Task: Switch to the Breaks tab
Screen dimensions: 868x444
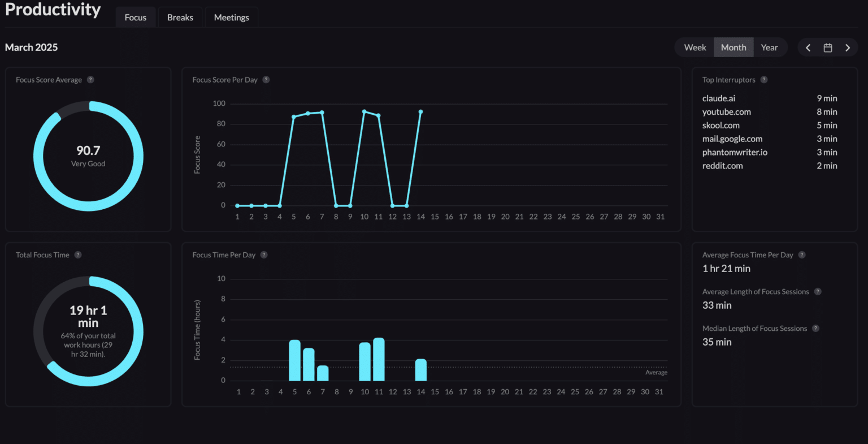Action: [x=180, y=18]
